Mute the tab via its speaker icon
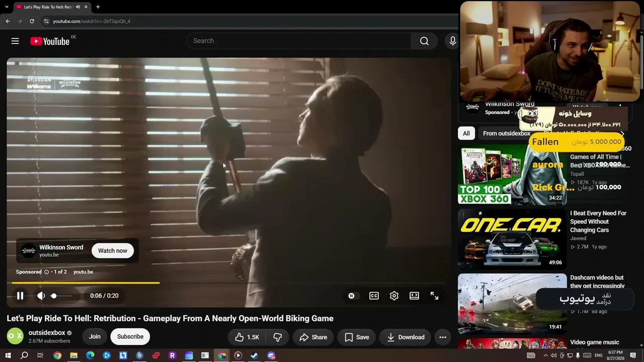This screenshot has width=644, height=362. coord(77,7)
